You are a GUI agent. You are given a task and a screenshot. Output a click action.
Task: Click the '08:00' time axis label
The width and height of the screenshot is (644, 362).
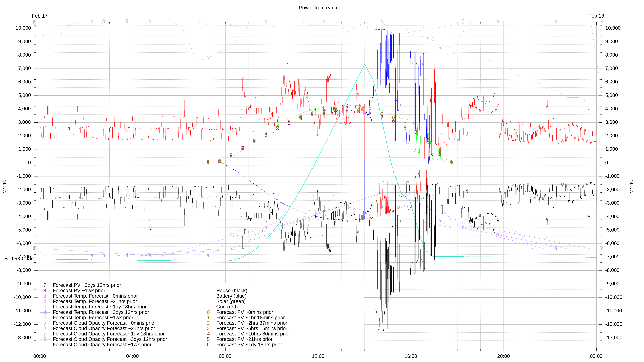(x=225, y=356)
